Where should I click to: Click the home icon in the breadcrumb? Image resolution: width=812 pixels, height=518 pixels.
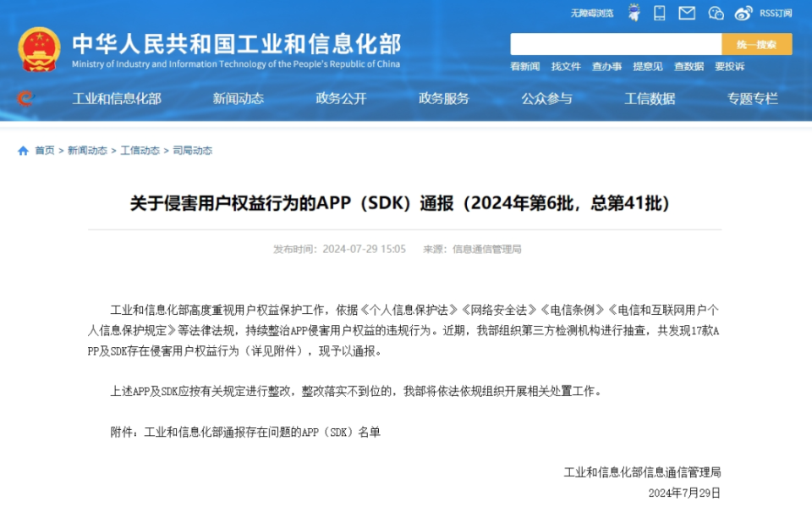[23, 151]
